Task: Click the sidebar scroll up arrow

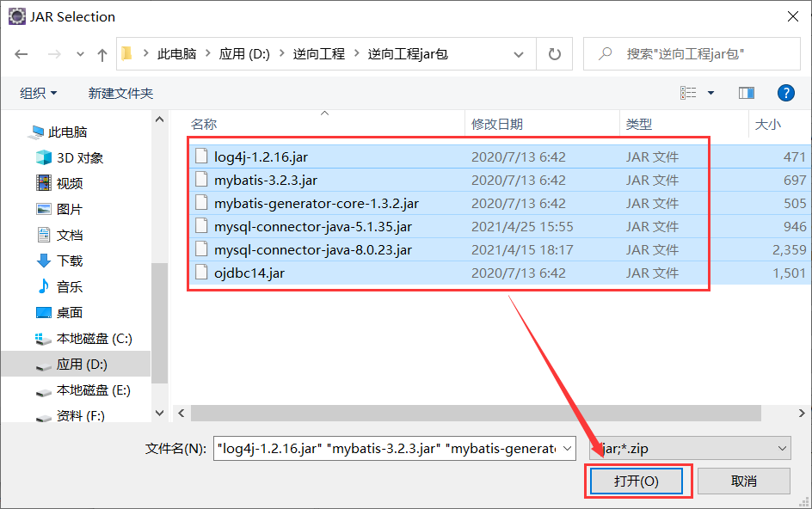Action: click(159, 120)
